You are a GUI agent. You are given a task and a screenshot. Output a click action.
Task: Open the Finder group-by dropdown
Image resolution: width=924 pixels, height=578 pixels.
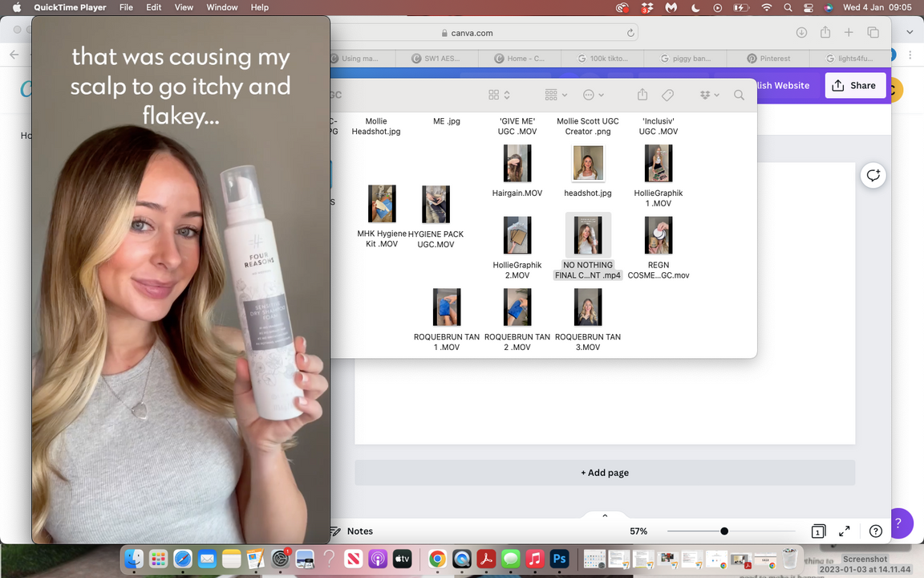point(556,95)
